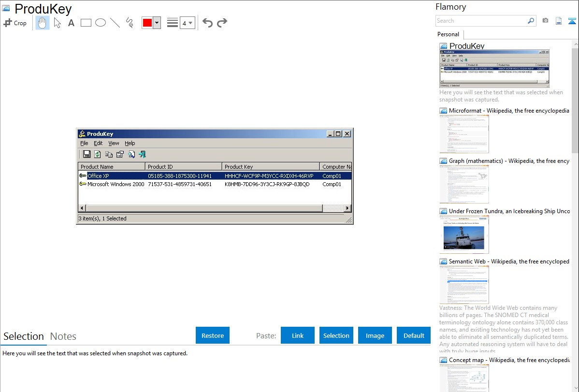
Task: Sort by the Product ID column
Action: [x=184, y=167]
